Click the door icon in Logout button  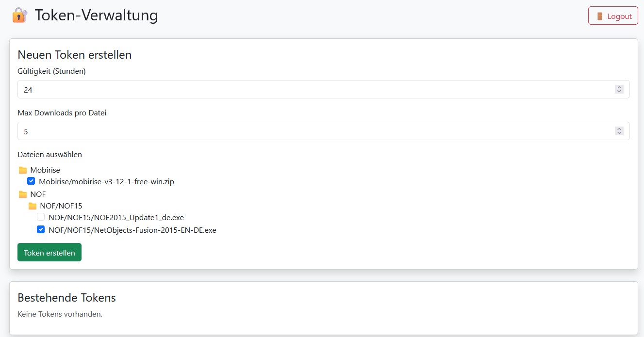click(600, 16)
